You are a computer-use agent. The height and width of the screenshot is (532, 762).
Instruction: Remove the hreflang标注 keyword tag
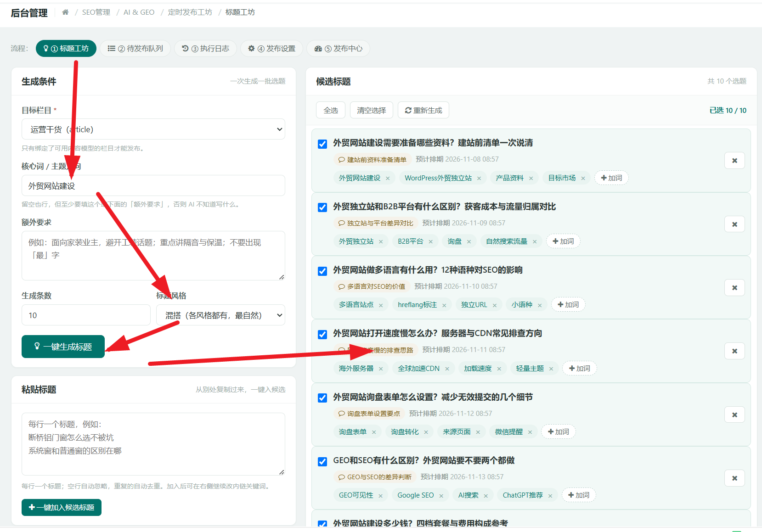coord(444,305)
